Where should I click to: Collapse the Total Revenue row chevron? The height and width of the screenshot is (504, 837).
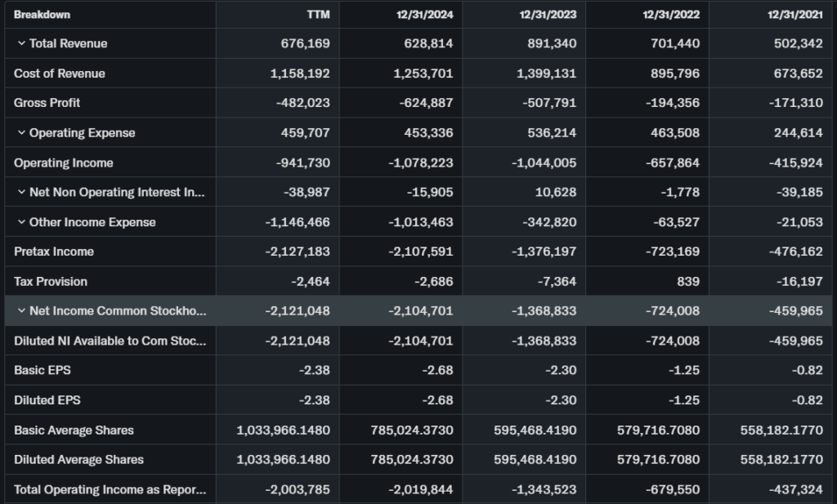(21, 43)
